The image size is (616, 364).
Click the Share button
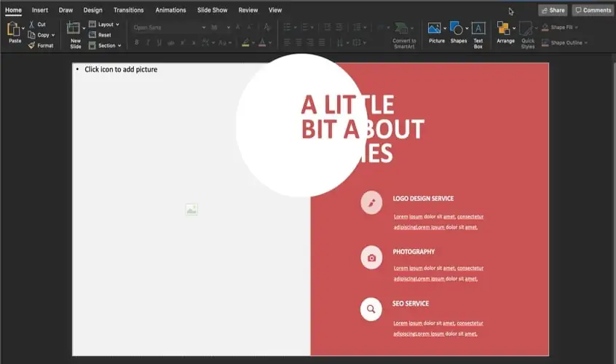pyautogui.click(x=553, y=10)
